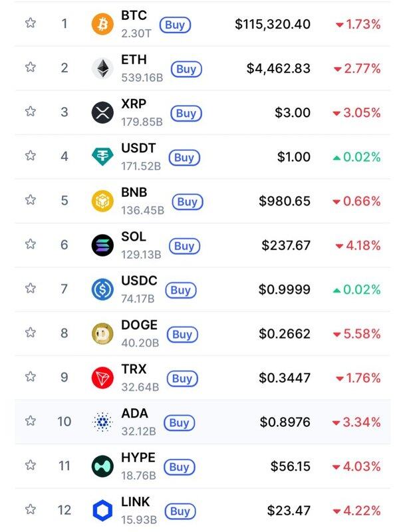Open the Tether USDT logo

tap(102, 157)
